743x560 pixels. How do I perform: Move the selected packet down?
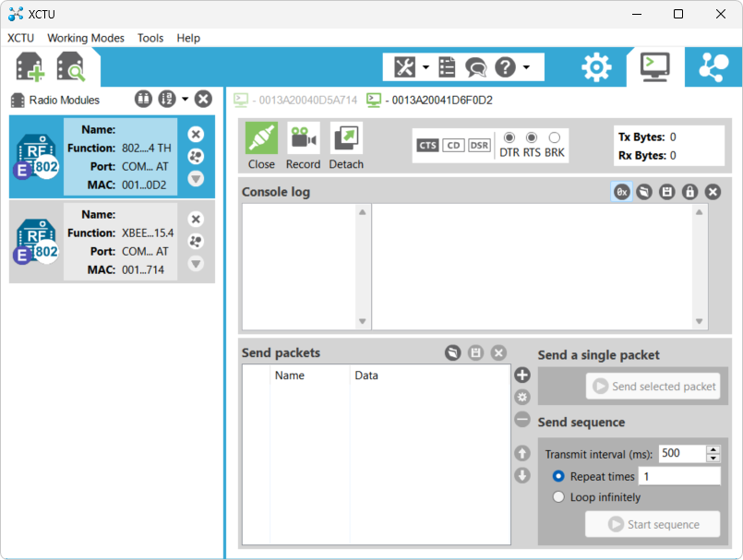522,475
